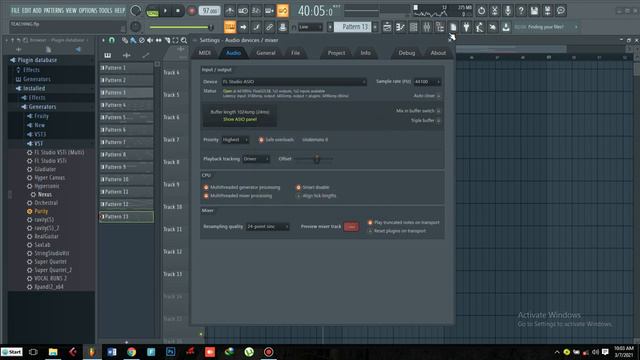Open File Explorer from the taskbar
This screenshot has height=360, width=640.
click(53, 352)
